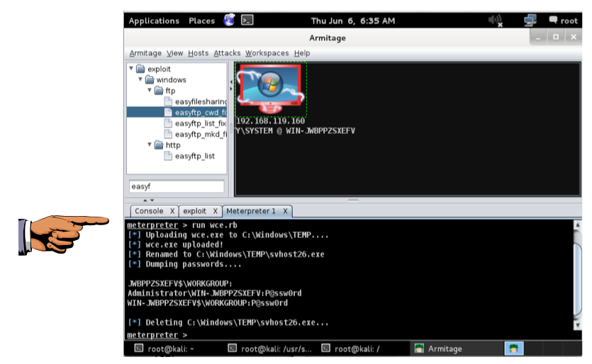Viewport: 592px width, 364px height.
Task: Click the highlighted Armitage icon at taskbar end
Action: pyautogui.click(x=514, y=349)
